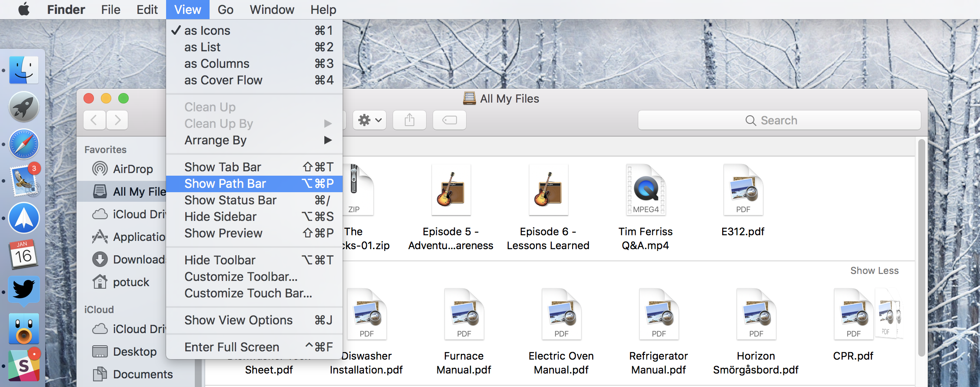Image resolution: width=980 pixels, height=387 pixels.
Task: Open Twitter app in the Dock
Action: pyautogui.click(x=24, y=290)
